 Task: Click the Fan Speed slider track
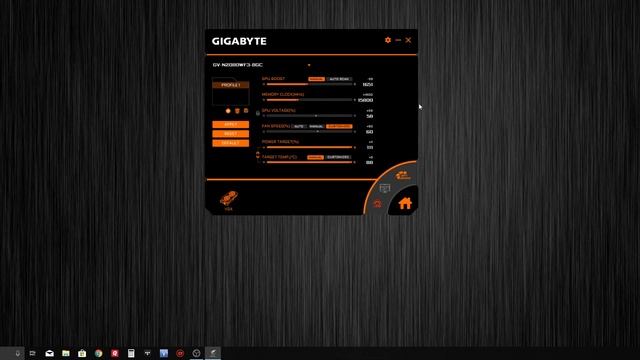coord(309,131)
